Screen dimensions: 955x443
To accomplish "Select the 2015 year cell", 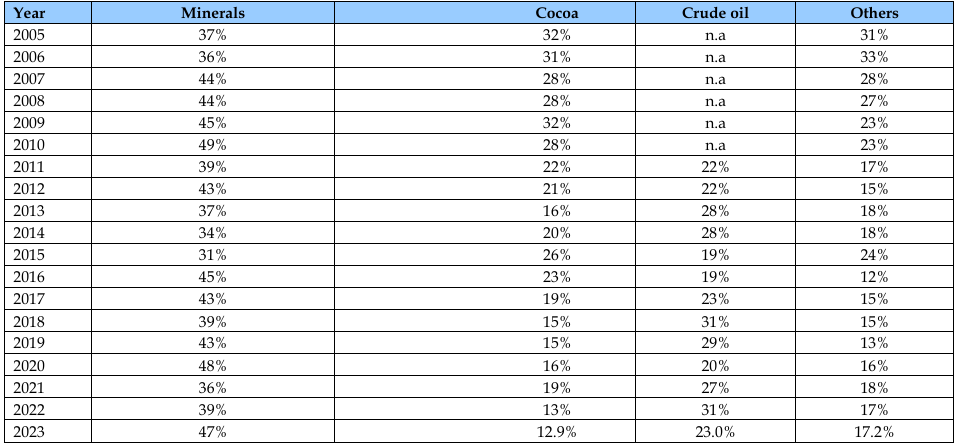I will pyautogui.click(x=31, y=255).
